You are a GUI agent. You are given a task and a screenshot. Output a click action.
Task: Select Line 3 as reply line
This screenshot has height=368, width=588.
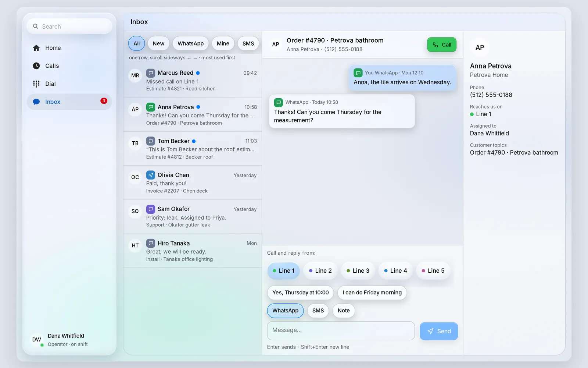[x=358, y=271]
